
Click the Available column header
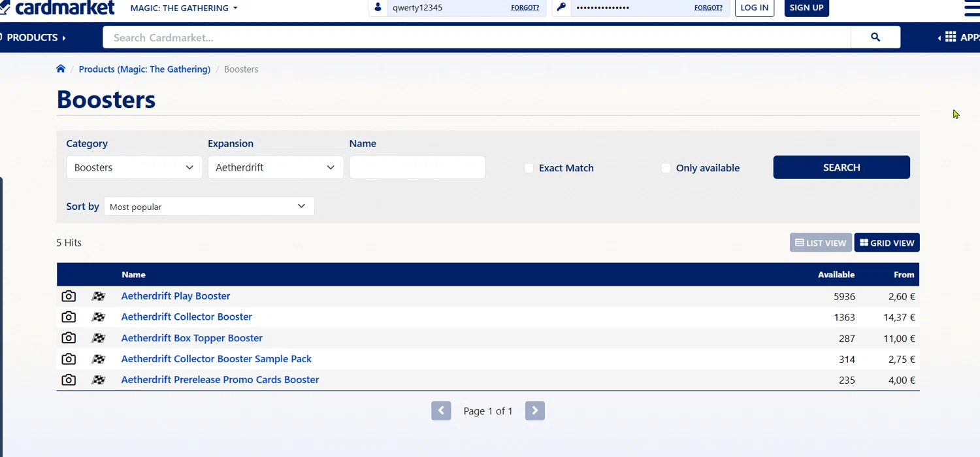click(836, 275)
